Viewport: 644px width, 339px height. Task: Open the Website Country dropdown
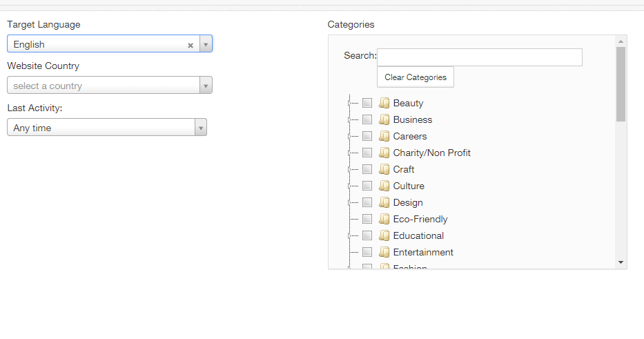(110, 86)
